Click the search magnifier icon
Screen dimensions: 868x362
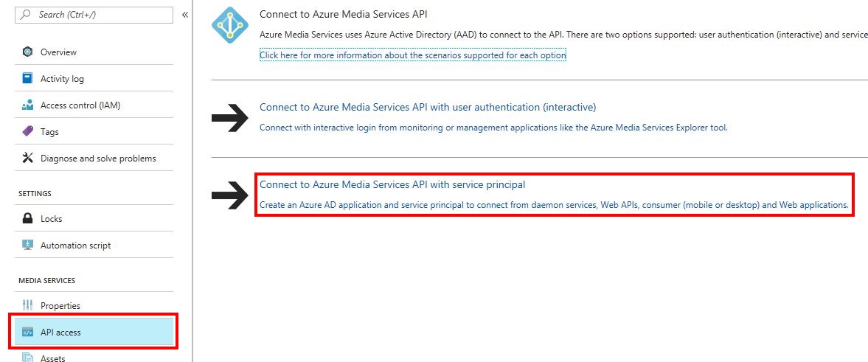(x=25, y=15)
